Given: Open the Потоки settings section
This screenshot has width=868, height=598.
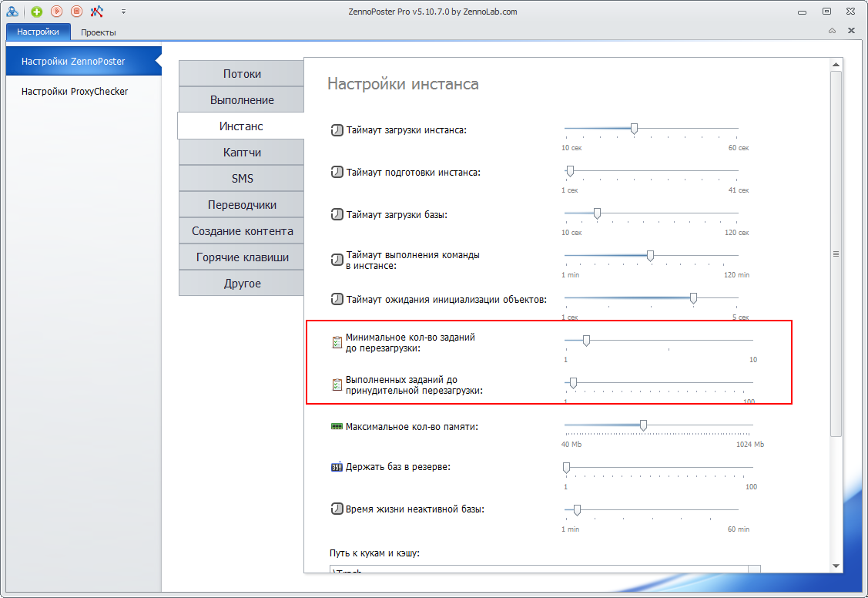Looking at the screenshot, I should [241, 74].
